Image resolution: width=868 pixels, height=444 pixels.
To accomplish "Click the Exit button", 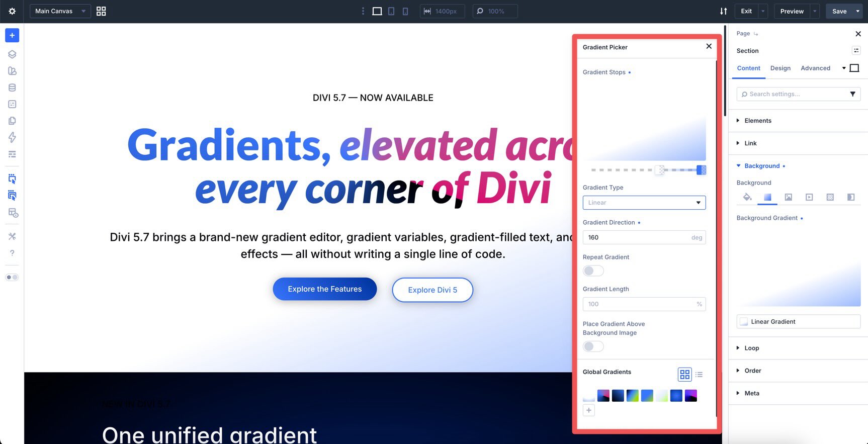I will click(746, 11).
